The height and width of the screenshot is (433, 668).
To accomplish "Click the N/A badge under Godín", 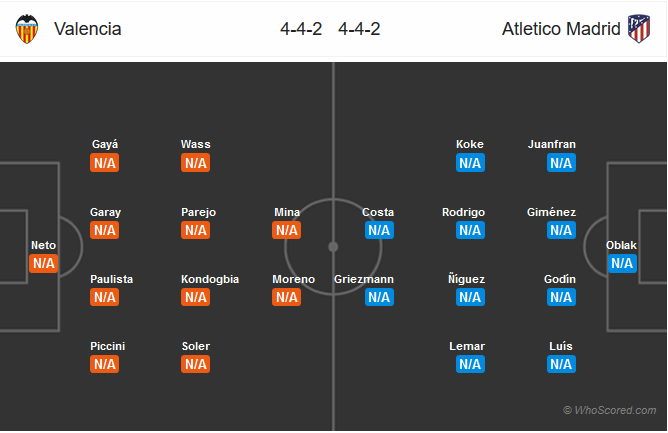I will coord(561,297).
